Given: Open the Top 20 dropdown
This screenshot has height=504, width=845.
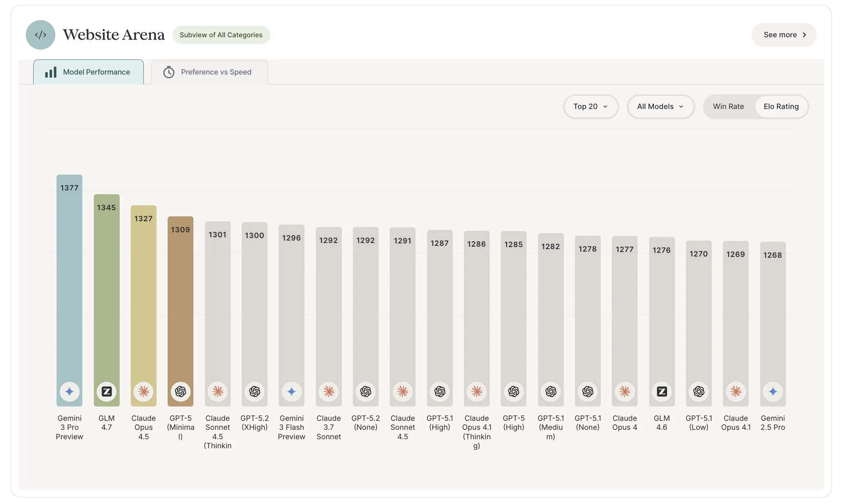Looking at the screenshot, I should point(590,107).
